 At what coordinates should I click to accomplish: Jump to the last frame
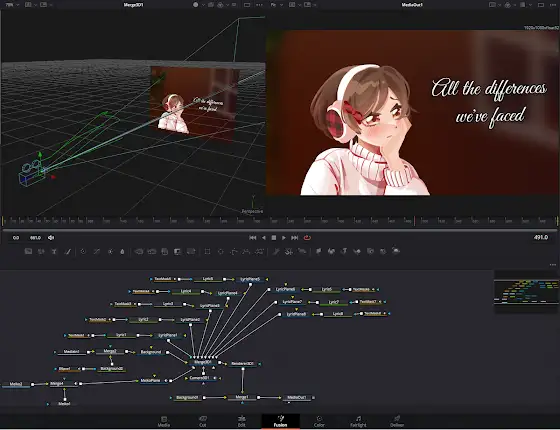click(x=295, y=238)
